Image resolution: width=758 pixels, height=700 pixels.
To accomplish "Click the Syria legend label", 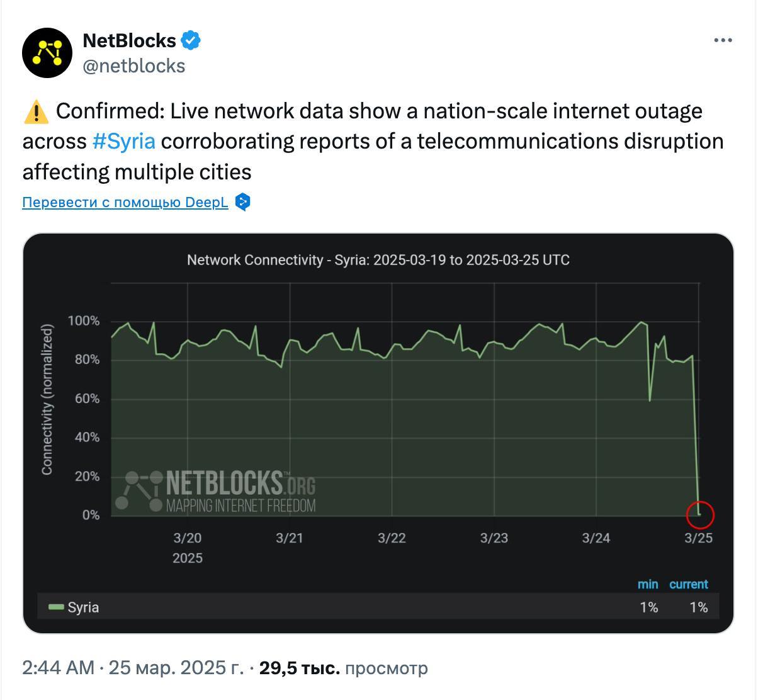I will pos(83,607).
